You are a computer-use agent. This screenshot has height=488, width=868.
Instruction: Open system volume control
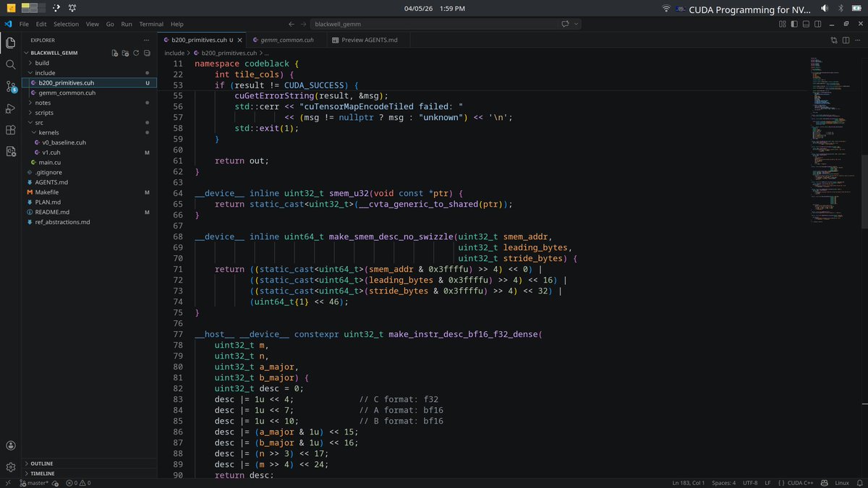825,9
